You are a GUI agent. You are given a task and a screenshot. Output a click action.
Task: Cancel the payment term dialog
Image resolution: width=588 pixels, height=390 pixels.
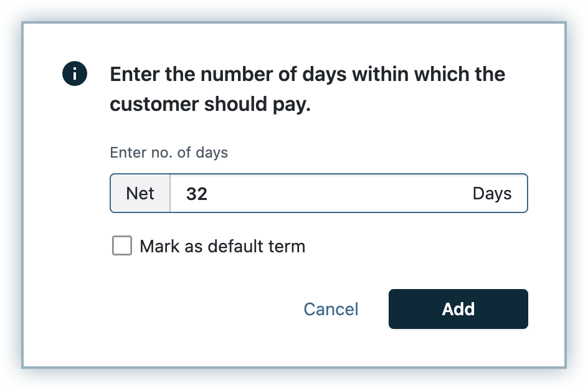331,309
